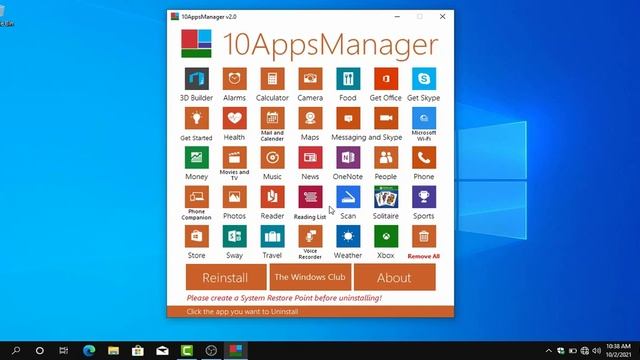Select the Mail and Calendar tile
640x360 pixels.
coord(272,118)
